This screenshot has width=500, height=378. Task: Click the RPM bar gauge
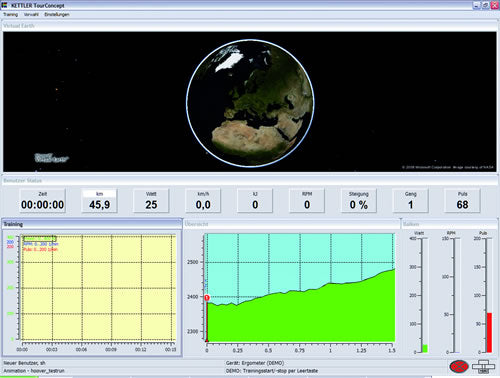tap(456, 295)
